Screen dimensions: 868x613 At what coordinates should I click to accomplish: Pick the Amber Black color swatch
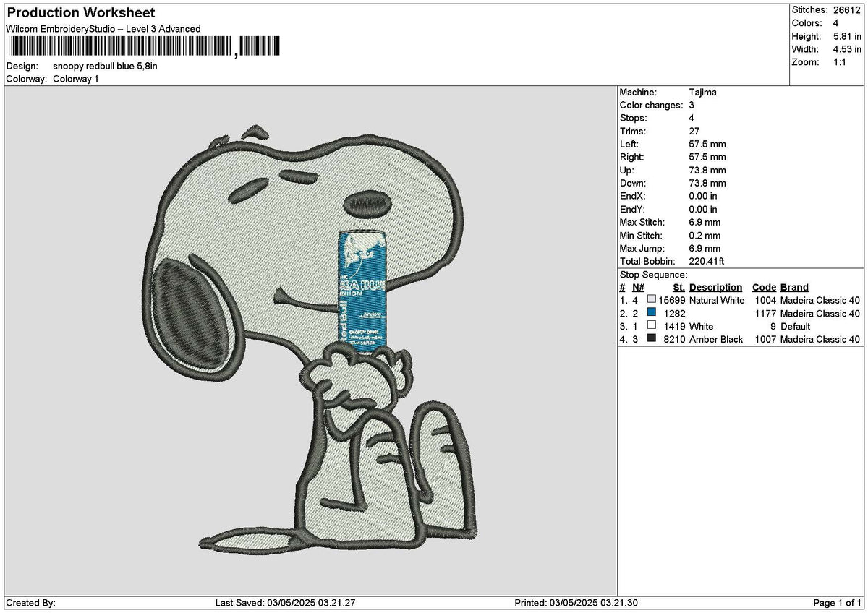[652, 339]
